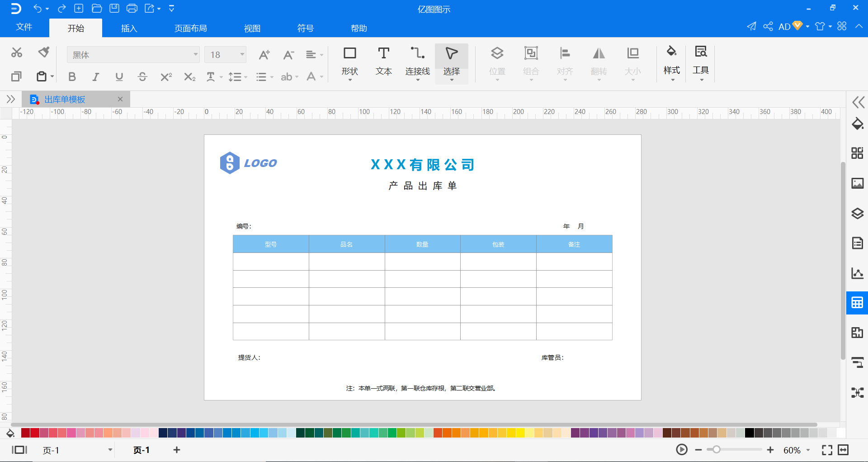Switch to the 插入 ribbon tab
868x462 pixels.
pos(129,28)
